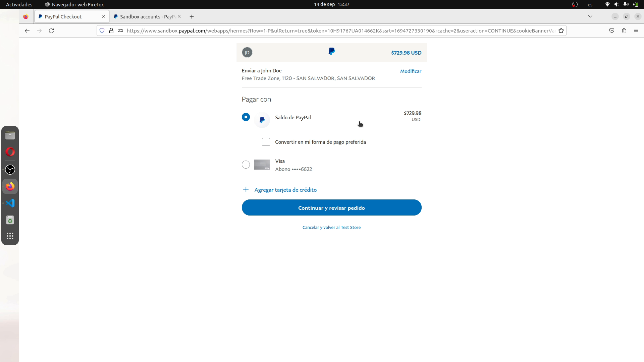
Task: Open the tracking protection shield icon
Action: 102,31
